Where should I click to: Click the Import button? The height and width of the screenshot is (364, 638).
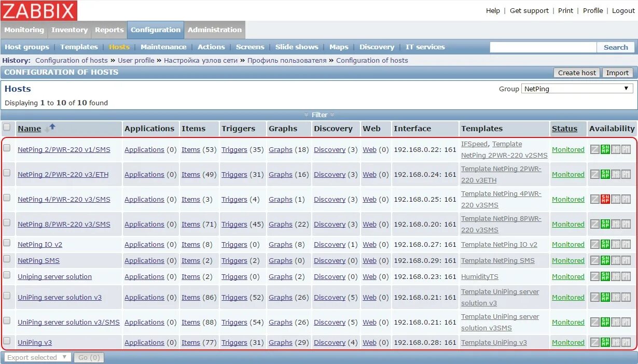[x=617, y=73]
